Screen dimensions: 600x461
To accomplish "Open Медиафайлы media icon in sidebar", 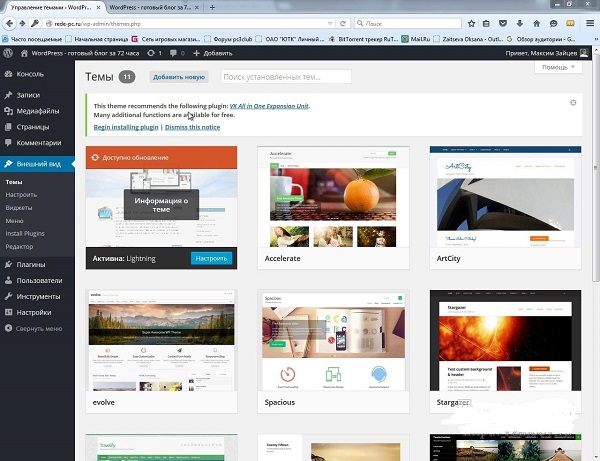I will coord(8,111).
